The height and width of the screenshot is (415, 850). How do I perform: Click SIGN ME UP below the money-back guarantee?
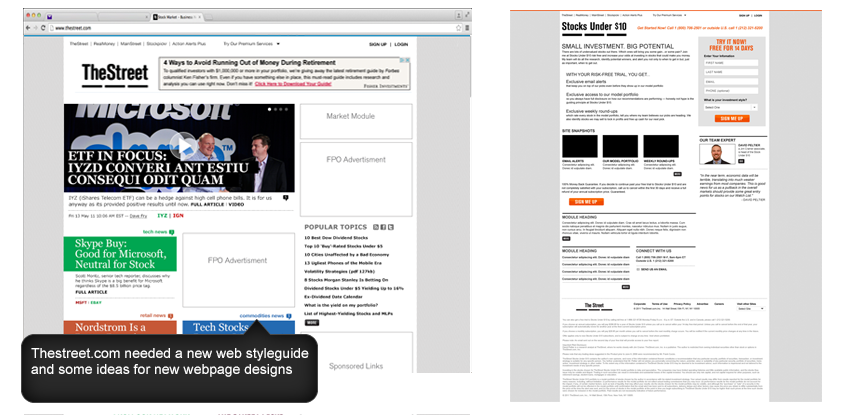[586, 202]
